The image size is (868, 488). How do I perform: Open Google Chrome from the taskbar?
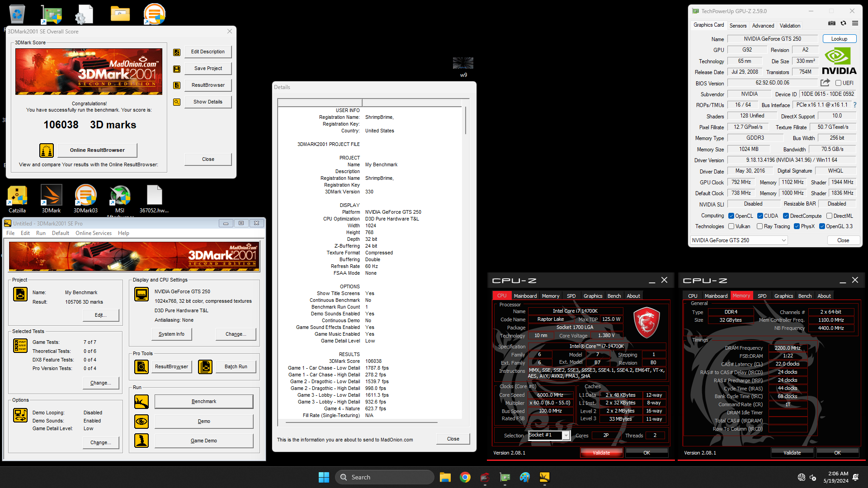pyautogui.click(x=465, y=477)
